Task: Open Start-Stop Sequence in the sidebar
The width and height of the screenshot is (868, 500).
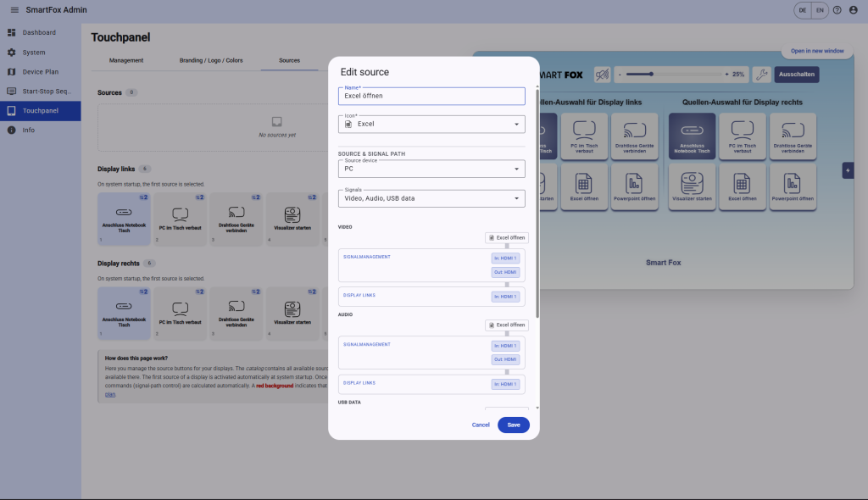Action: click(x=41, y=91)
